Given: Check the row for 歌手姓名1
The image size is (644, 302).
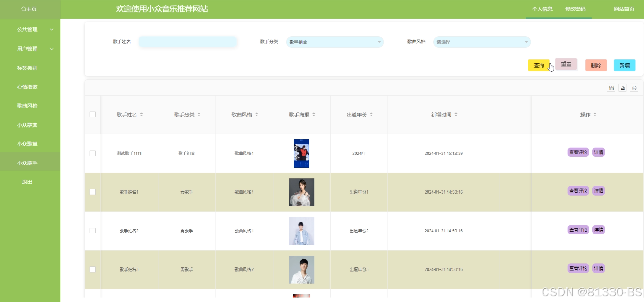Looking at the screenshot, I should click(92, 192).
